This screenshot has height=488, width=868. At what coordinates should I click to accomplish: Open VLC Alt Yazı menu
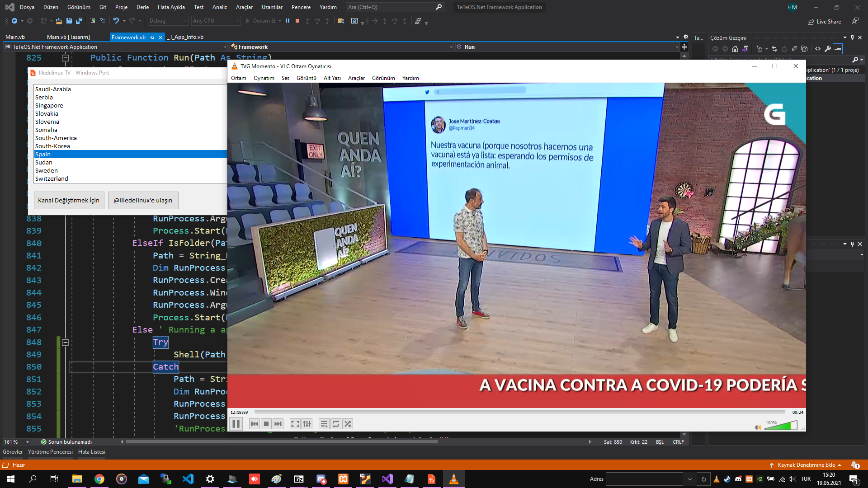(x=332, y=78)
